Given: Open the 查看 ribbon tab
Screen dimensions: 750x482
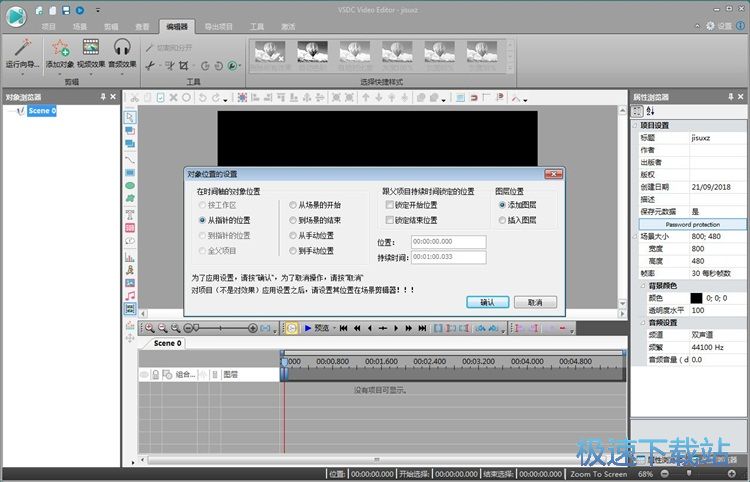Looking at the screenshot, I should (143, 26).
